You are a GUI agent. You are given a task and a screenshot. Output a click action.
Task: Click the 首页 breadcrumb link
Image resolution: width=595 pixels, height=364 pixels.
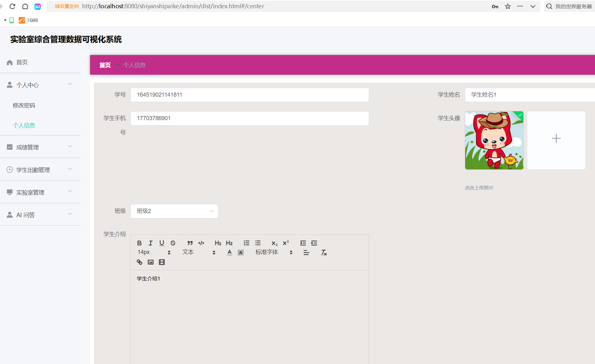(x=105, y=65)
